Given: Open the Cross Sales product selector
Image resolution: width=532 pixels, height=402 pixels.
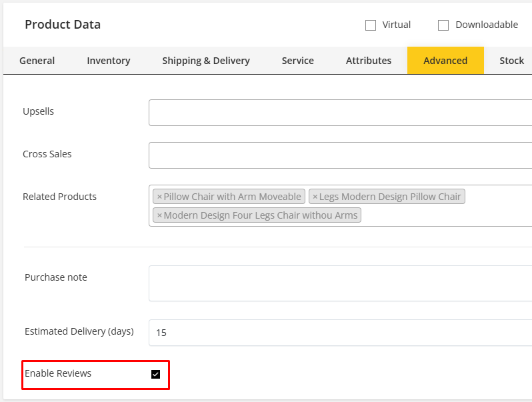Looking at the screenshot, I should point(340,155).
